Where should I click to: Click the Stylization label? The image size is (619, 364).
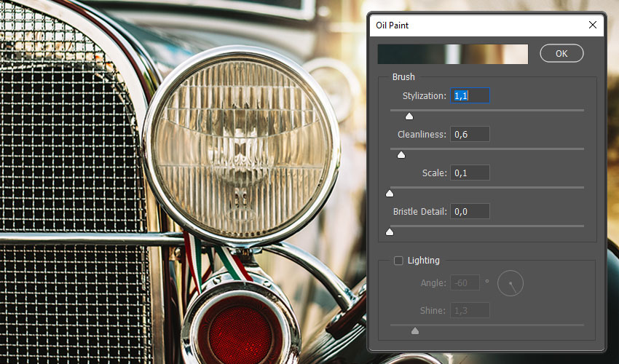[x=424, y=96]
